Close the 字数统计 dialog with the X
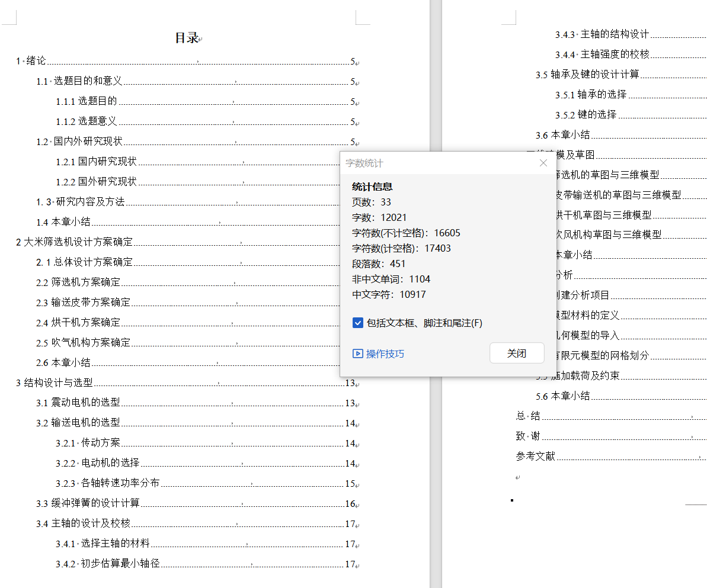Viewport: 707px width, 588px height. (543, 163)
